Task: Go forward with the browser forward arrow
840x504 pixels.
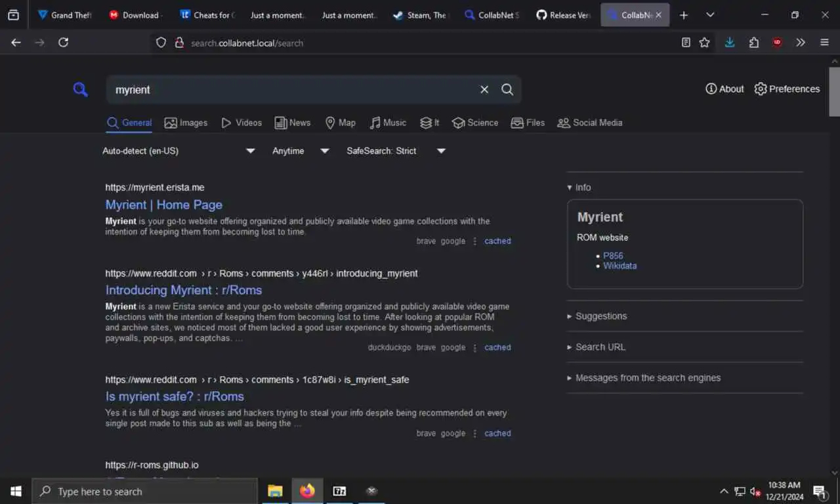Action: coord(39,43)
